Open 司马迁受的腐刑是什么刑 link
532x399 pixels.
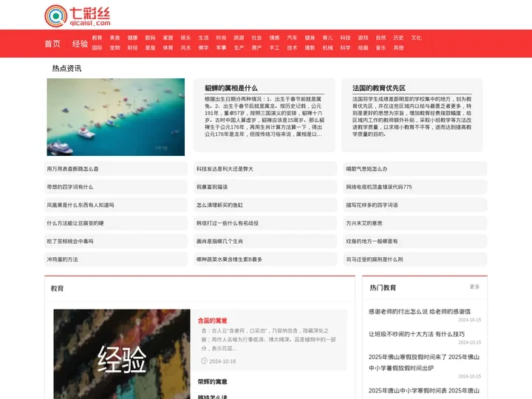(375, 259)
